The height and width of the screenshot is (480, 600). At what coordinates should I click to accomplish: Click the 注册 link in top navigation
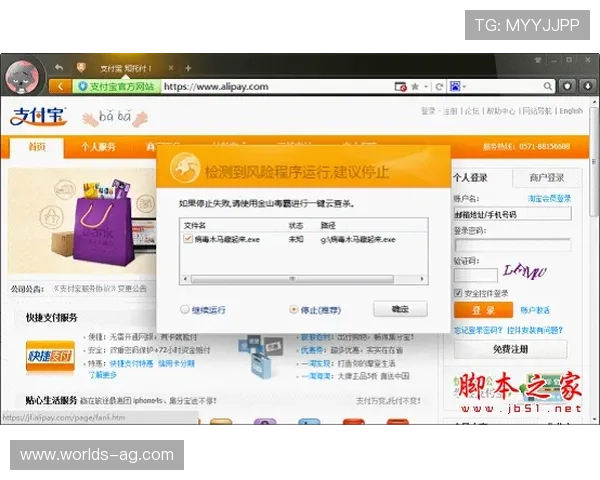tap(450, 111)
